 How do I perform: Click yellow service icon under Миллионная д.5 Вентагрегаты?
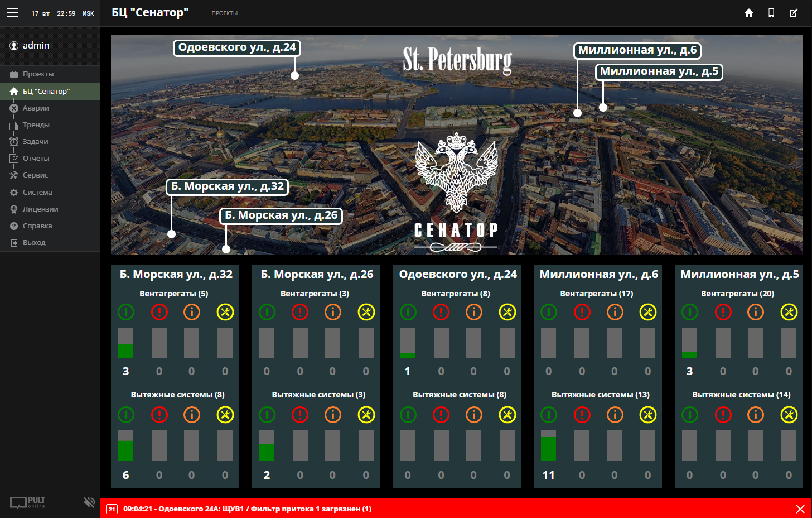(789, 312)
